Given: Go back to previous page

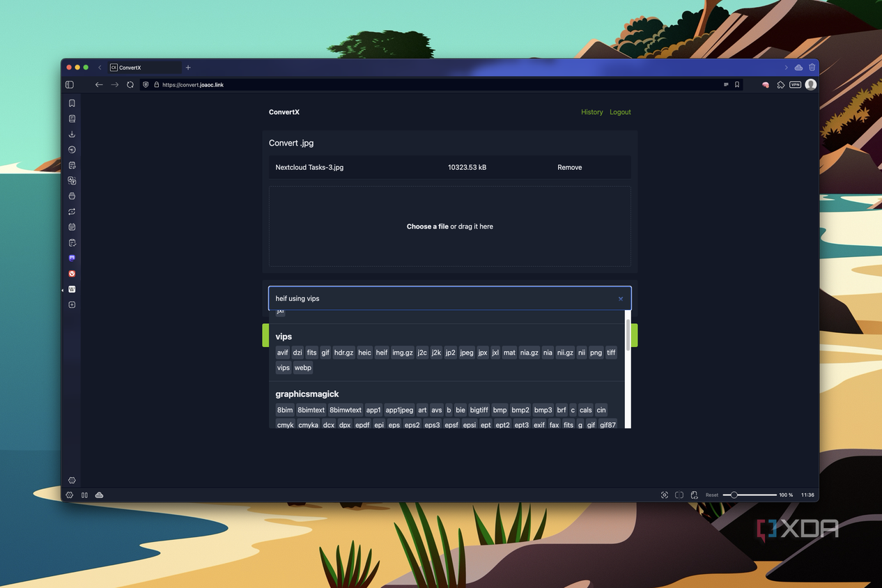Looking at the screenshot, I should (x=99, y=84).
